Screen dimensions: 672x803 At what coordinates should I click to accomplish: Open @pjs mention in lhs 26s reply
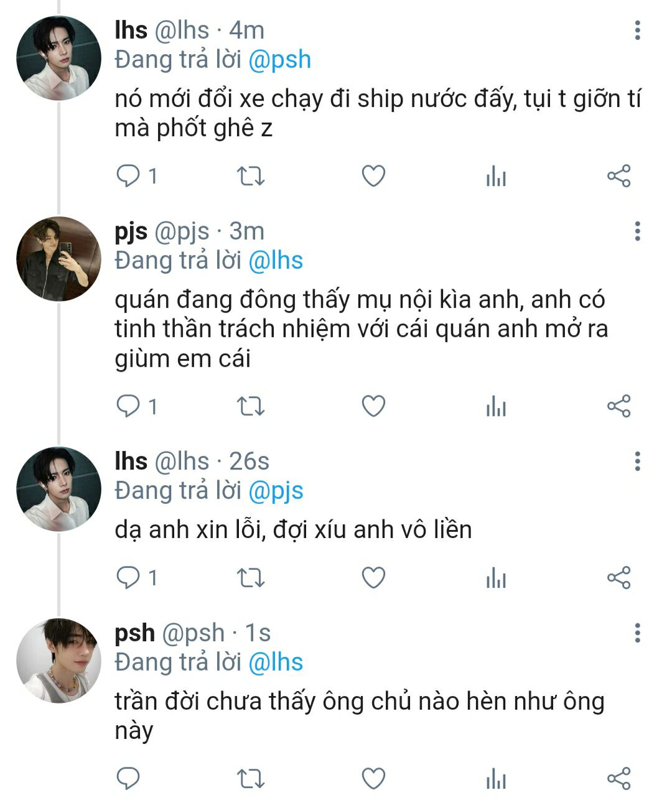[x=276, y=491]
